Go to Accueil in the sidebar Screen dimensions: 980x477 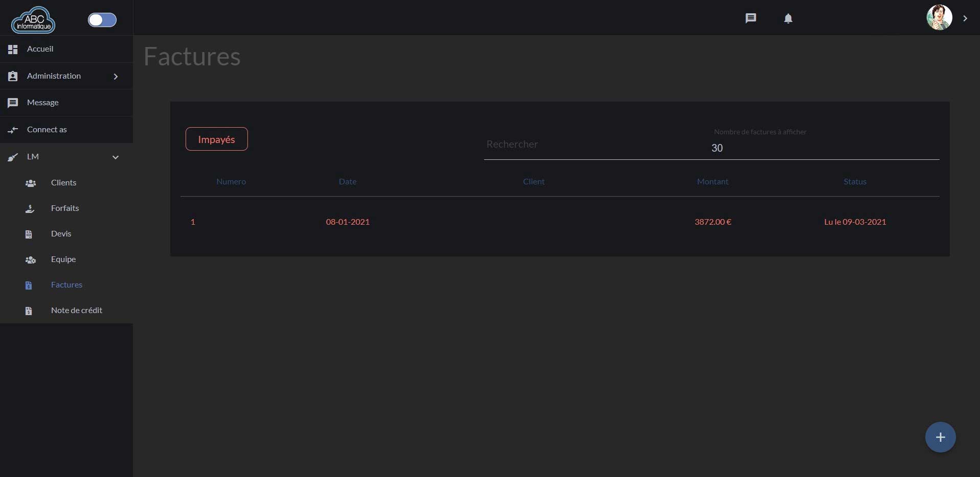(x=40, y=49)
